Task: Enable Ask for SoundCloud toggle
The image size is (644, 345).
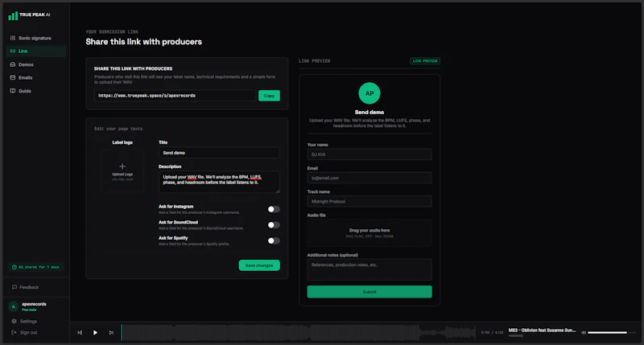Action: coord(274,225)
